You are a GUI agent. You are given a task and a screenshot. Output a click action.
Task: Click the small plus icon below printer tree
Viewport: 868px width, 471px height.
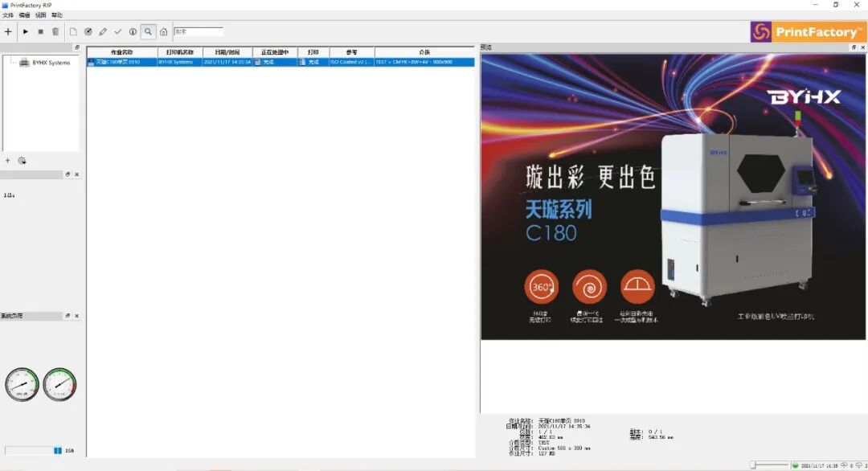[8, 161]
